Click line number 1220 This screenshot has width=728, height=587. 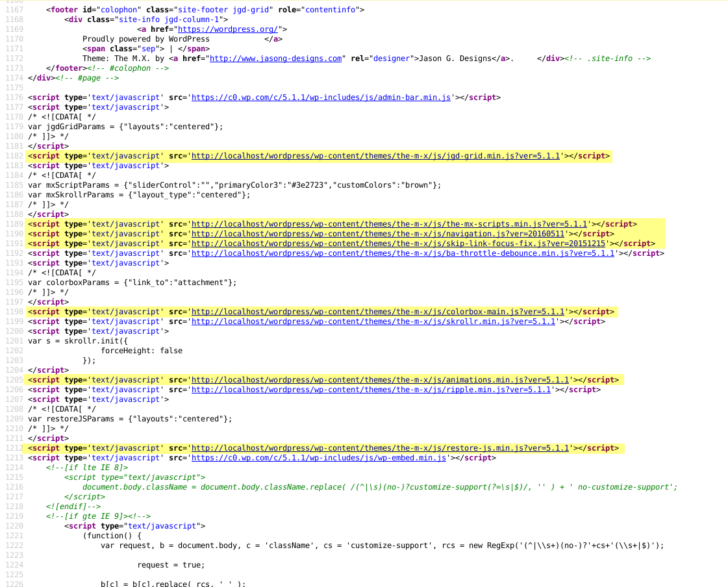pos(14,527)
